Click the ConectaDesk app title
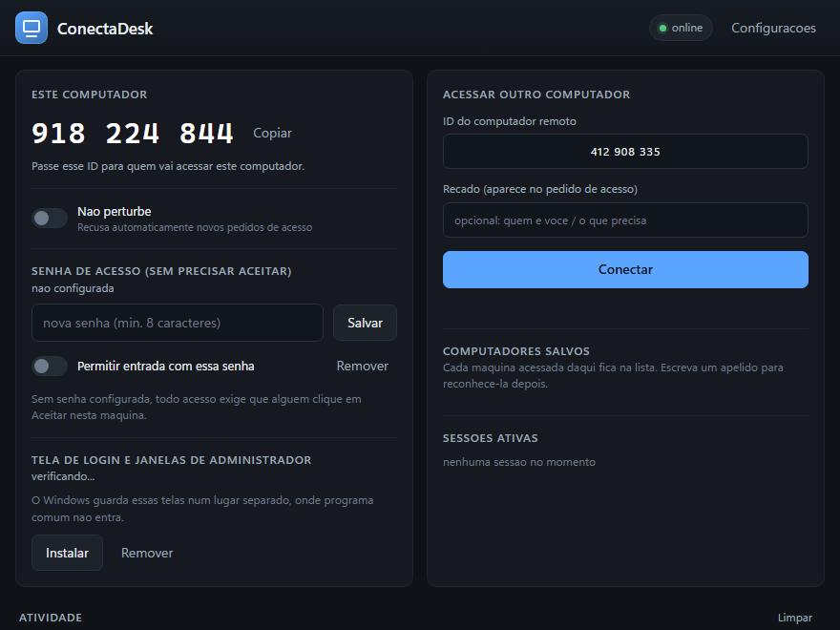Screen dimensions: 840x630 (105, 29)
